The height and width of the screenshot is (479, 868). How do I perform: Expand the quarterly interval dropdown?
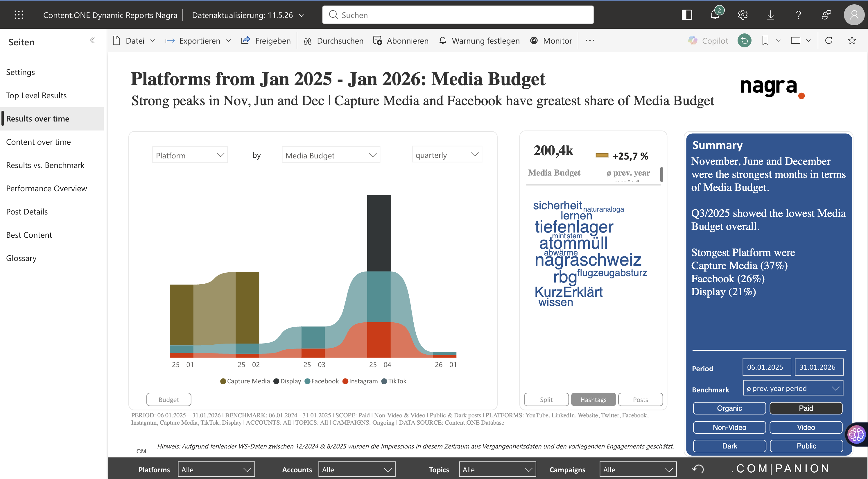[447, 154]
